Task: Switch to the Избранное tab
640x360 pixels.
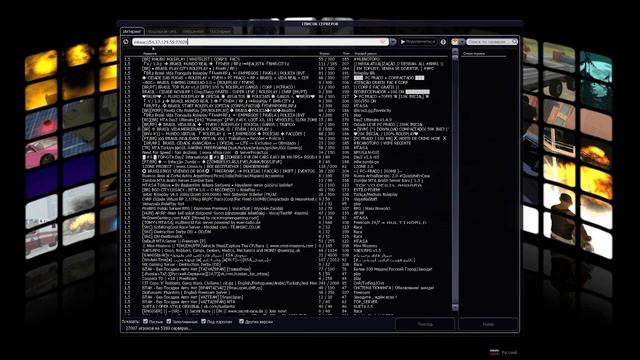Action: (x=193, y=31)
